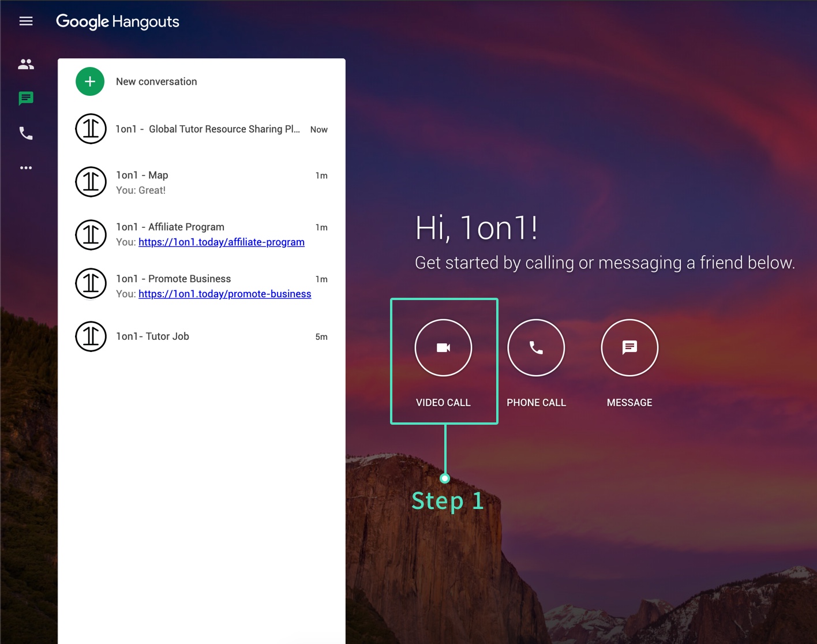Open the hamburger main menu

point(26,21)
